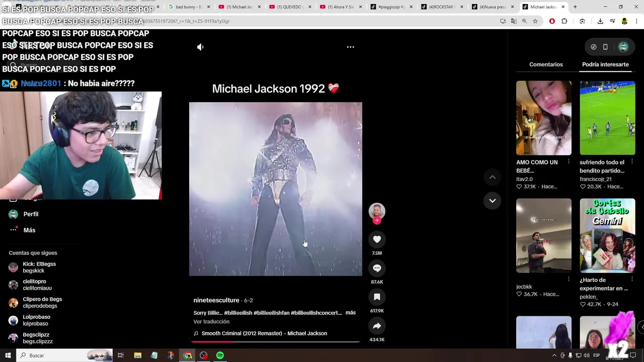Image resolution: width=644 pixels, height=362 pixels.
Task: Open the media controls icon in Chrome toolbar
Action: [x=612, y=21]
